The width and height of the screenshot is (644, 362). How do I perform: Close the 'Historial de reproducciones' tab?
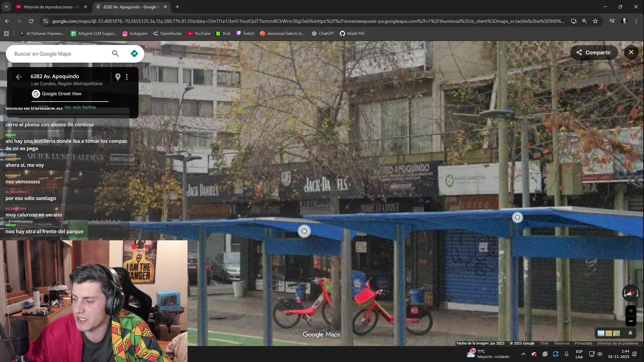coord(85,7)
